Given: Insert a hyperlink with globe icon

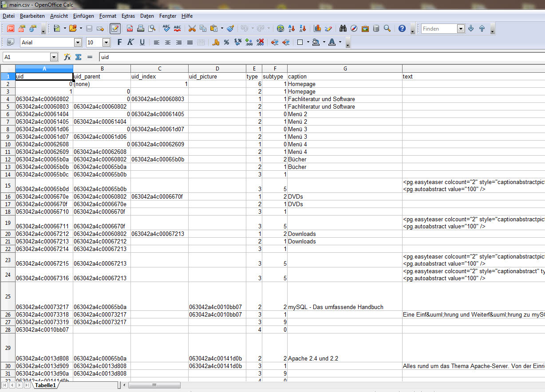Looking at the screenshot, I should click(x=280, y=28).
